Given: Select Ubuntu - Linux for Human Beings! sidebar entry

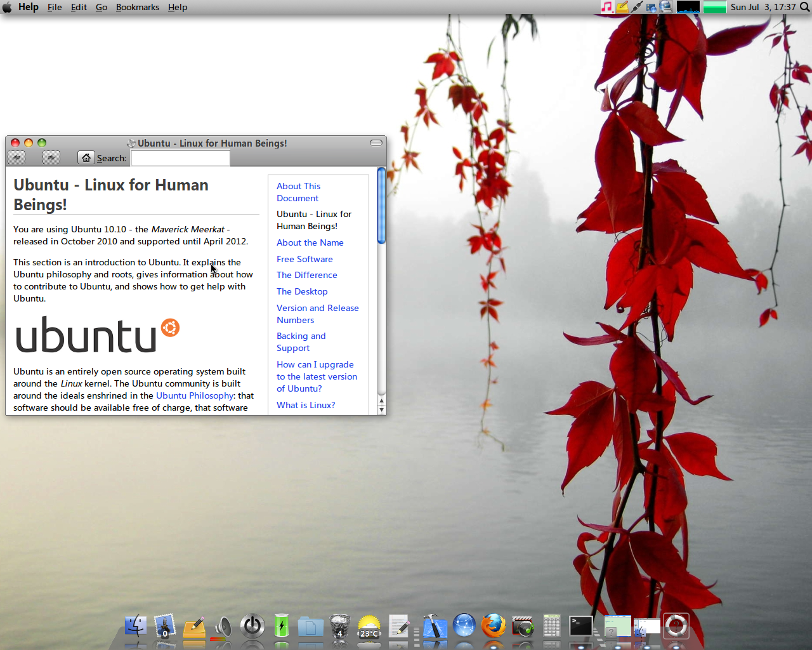Looking at the screenshot, I should click(314, 220).
